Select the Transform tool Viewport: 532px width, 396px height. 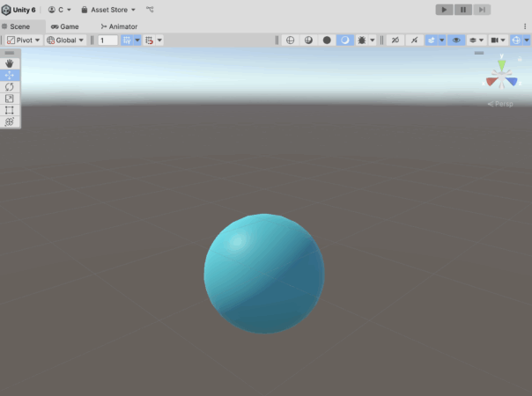click(x=10, y=121)
